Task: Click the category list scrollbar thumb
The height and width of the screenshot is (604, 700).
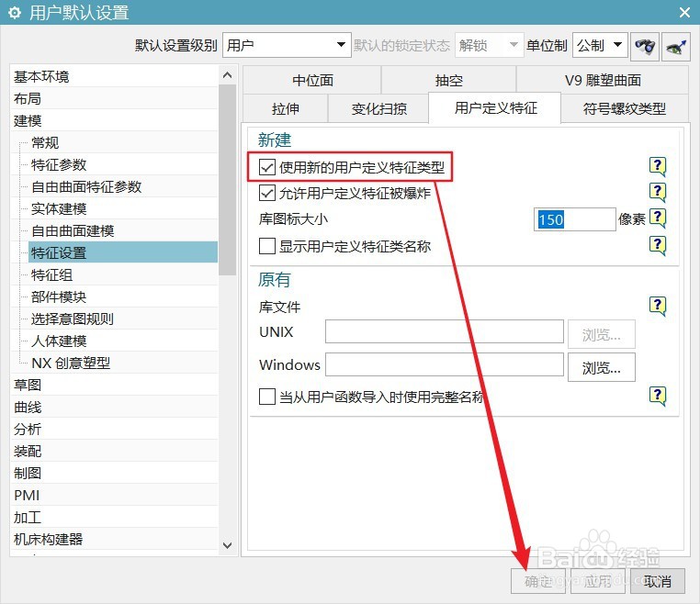Action: point(227,180)
